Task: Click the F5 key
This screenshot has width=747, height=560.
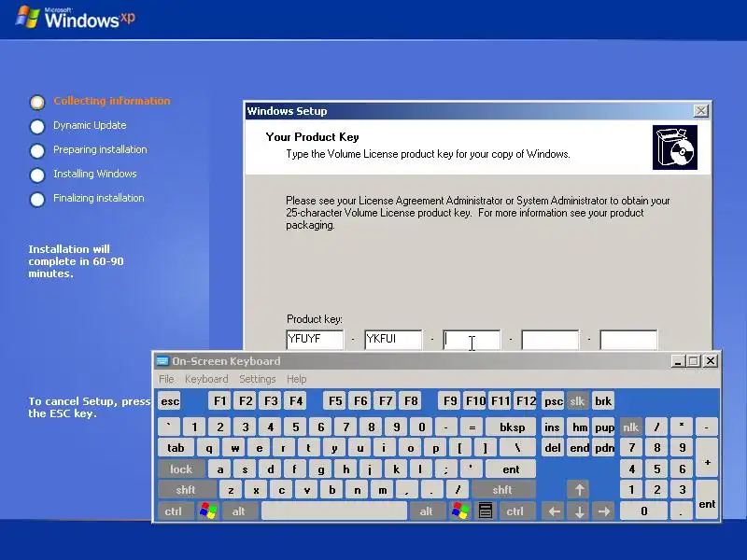Action: (335, 401)
